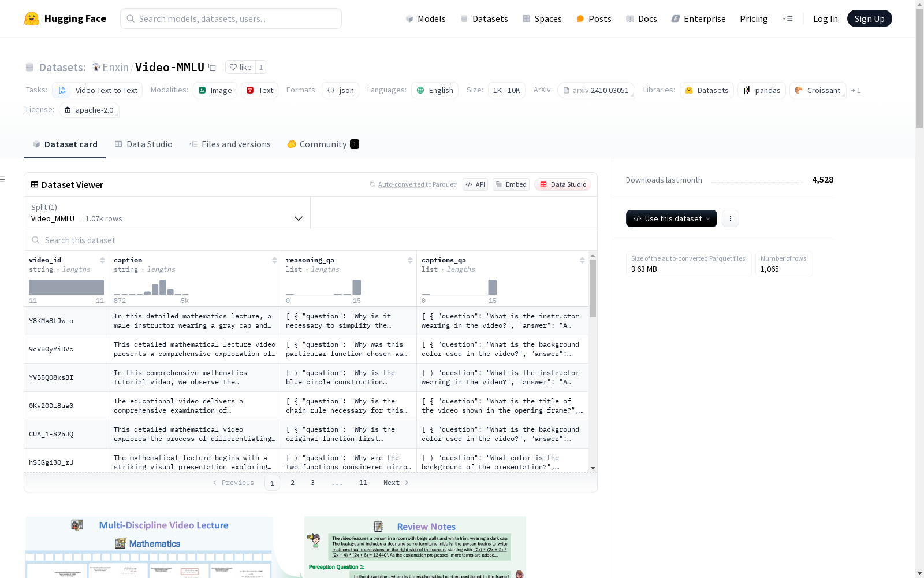
Task: Click the Image modality tag
Action: pos(215,90)
